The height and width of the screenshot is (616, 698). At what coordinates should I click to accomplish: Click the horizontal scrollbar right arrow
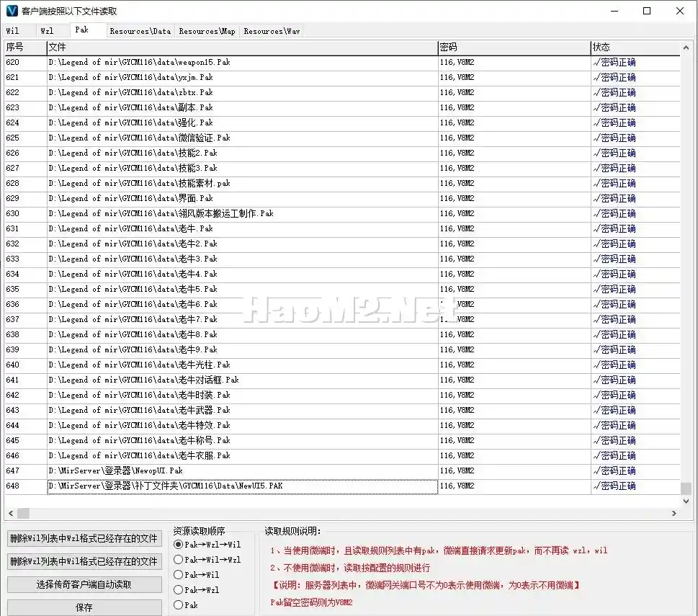click(674, 513)
